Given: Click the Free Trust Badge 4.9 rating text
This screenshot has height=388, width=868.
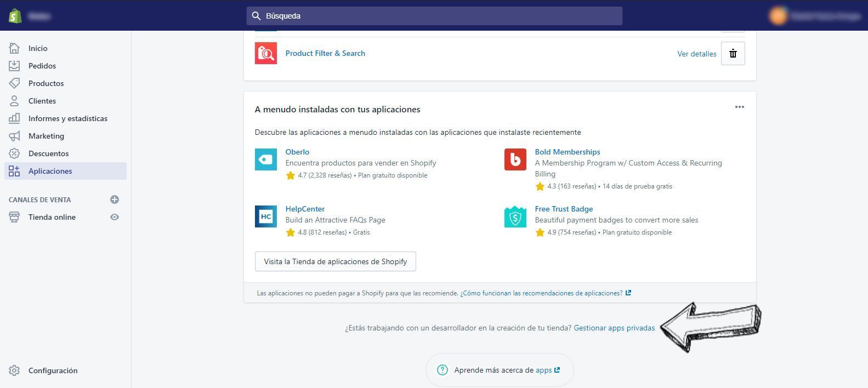Looking at the screenshot, I should point(572,232).
